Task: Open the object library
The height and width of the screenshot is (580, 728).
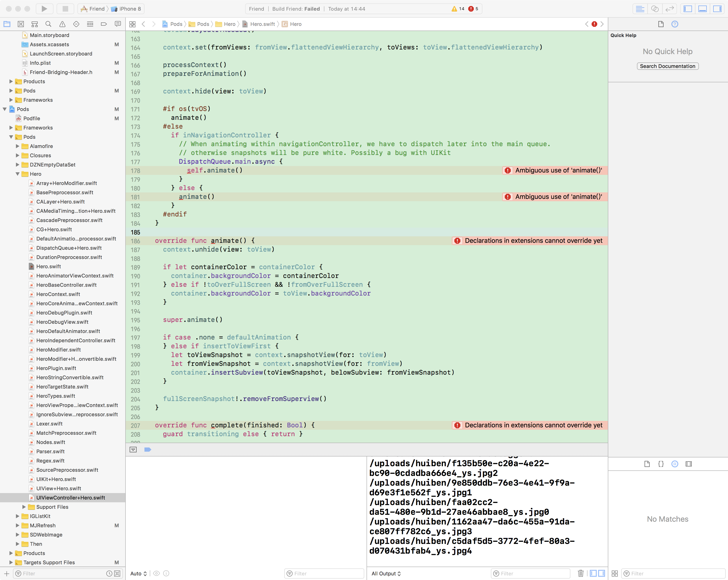Action: click(675, 464)
